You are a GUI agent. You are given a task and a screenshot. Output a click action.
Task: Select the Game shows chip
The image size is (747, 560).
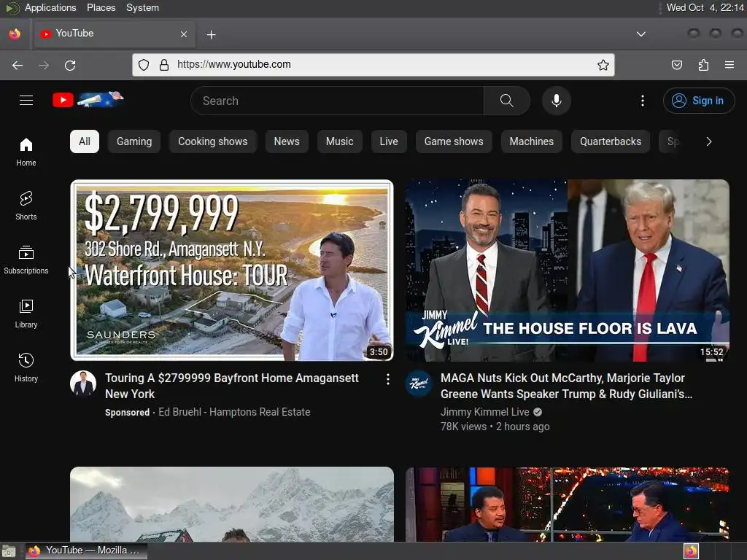(454, 141)
